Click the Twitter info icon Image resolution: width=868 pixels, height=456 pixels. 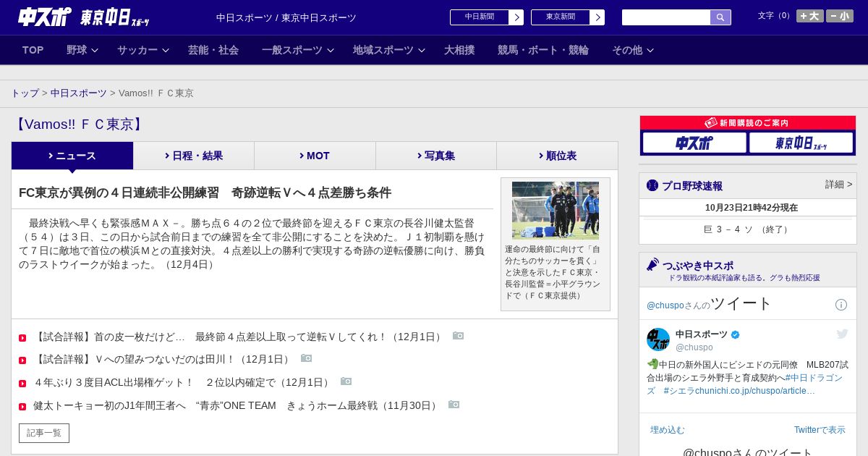click(x=841, y=305)
